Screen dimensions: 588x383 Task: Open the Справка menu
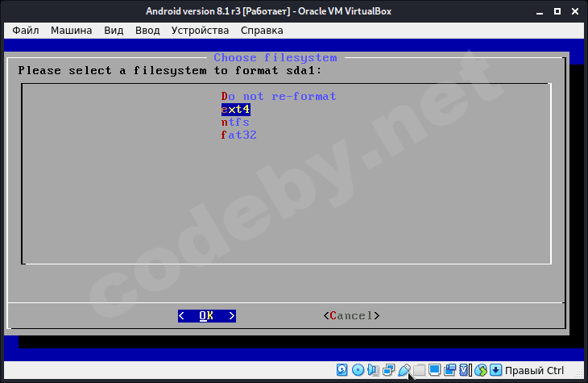(262, 31)
